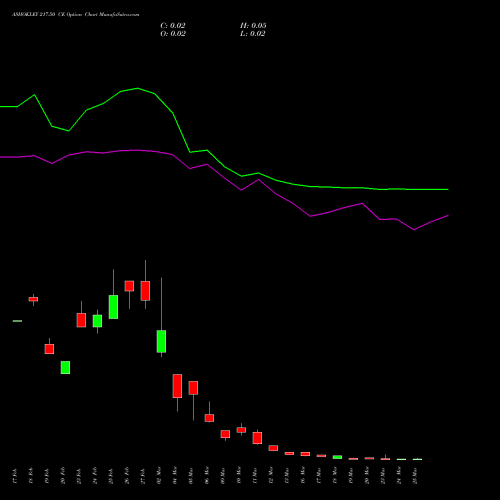Click the red candle above 06 Mar
The image size is (500, 500).
click(209, 418)
